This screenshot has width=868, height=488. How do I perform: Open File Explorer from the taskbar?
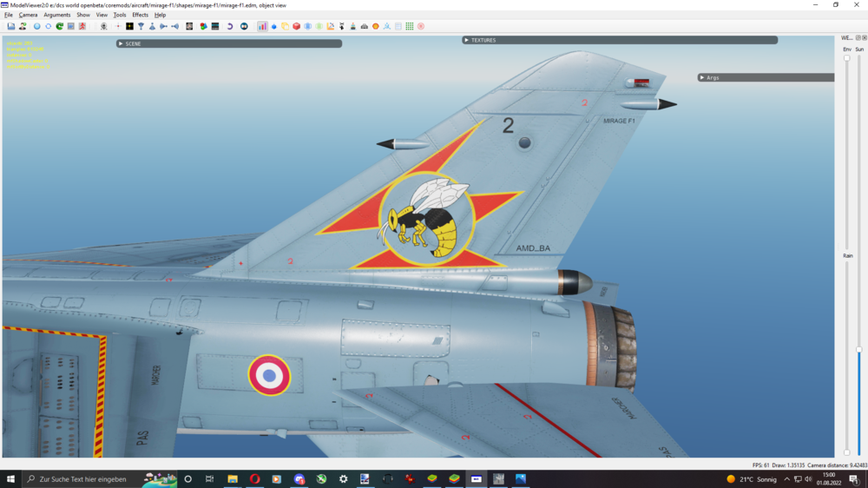(233, 479)
